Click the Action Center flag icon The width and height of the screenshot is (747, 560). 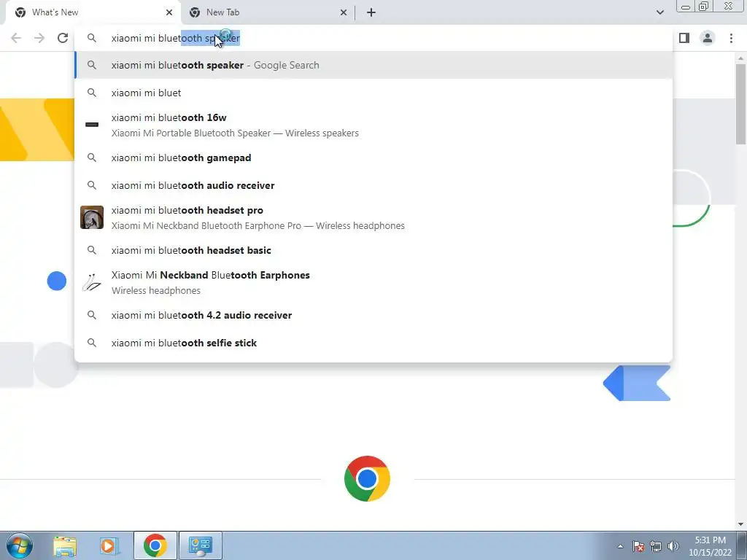[x=638, y=546]
